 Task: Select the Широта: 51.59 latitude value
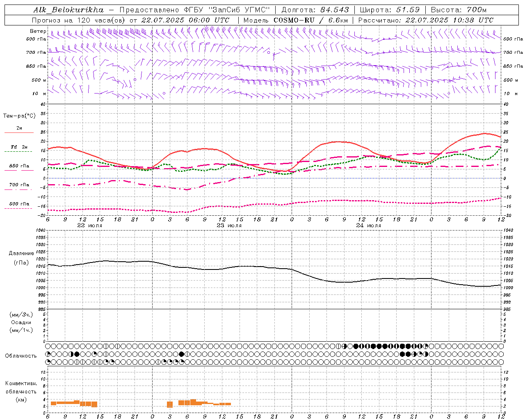coord(390,10)
